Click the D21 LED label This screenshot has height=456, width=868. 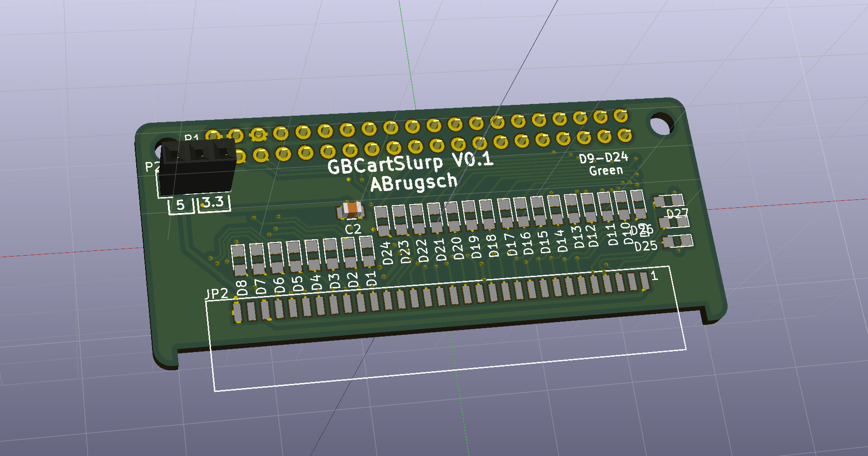click(x=440, y=250)
